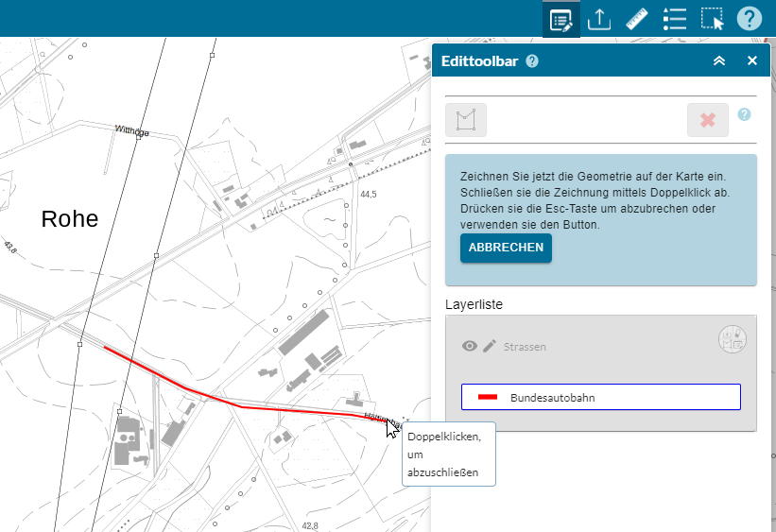Activate the rectangle selection tool
776x532 pixels.
coord(712,19)
